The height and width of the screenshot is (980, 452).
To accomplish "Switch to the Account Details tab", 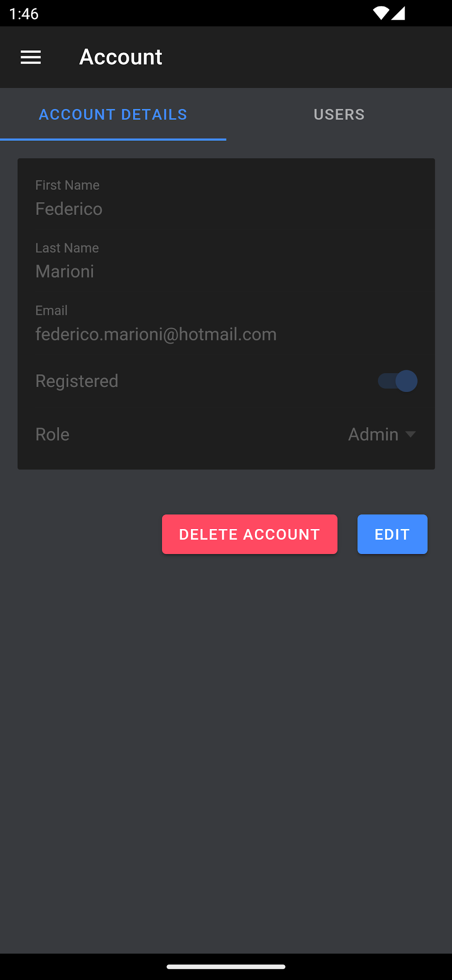I will coord(113,114).
